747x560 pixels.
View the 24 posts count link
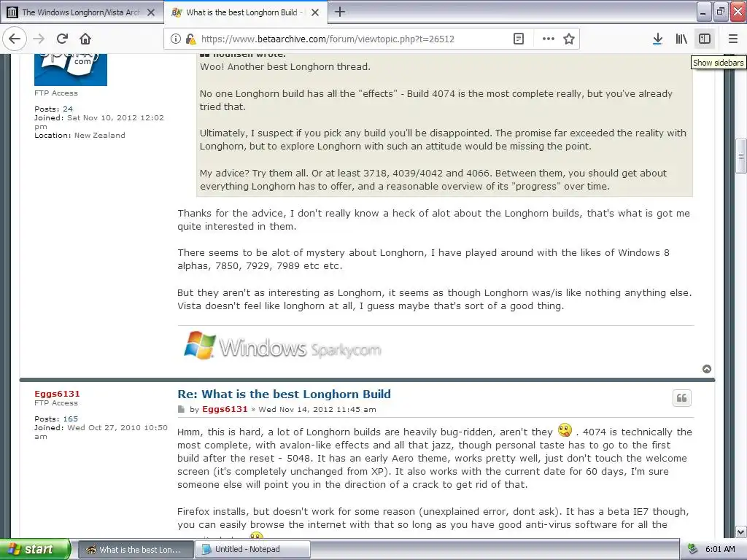pyautogui.click(x=68, y=109)
